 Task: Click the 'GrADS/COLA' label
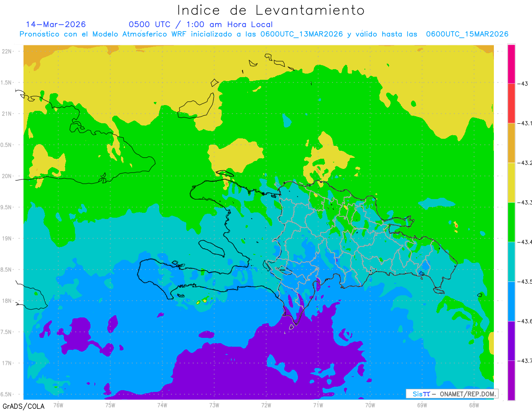point(23,406)
